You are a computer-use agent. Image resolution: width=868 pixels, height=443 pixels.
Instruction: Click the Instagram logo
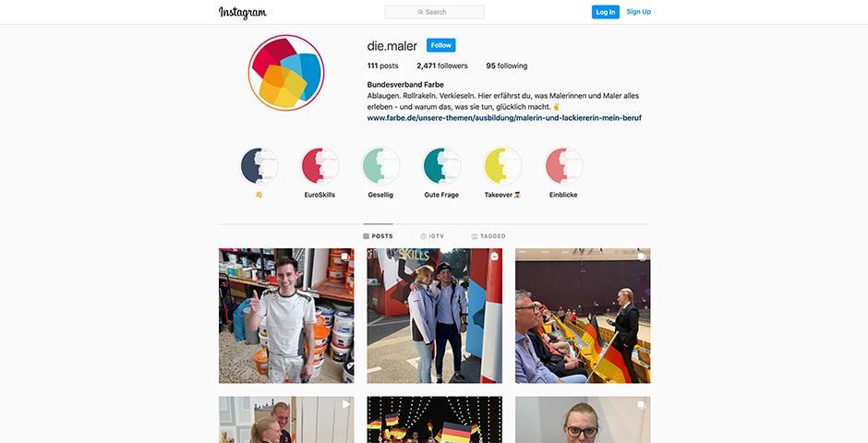coord(243,12)
